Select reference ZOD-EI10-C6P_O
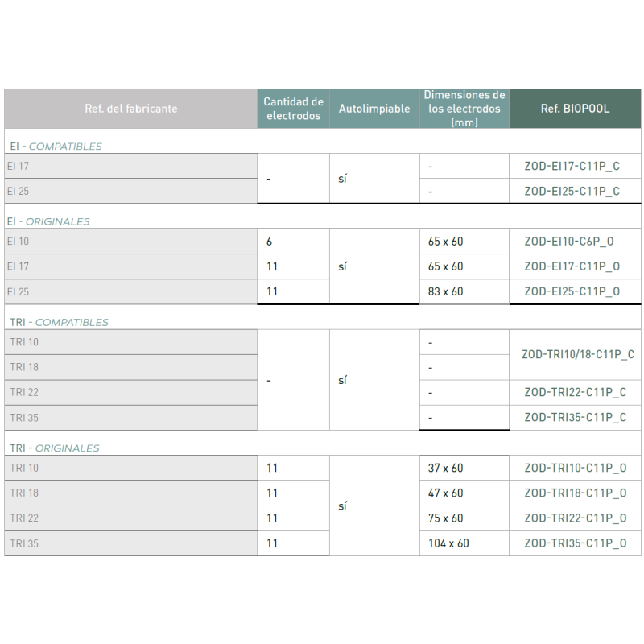 568,242
